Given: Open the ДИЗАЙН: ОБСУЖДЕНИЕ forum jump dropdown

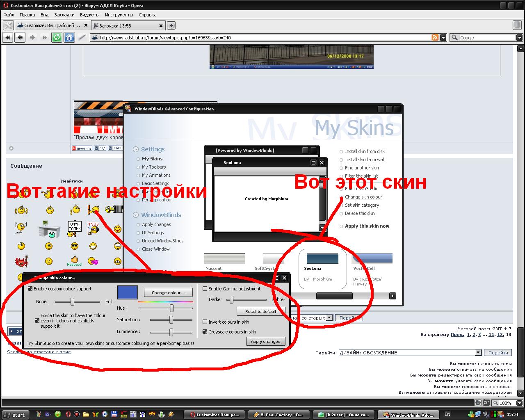Looking at the screenshot, I should 478,353.
